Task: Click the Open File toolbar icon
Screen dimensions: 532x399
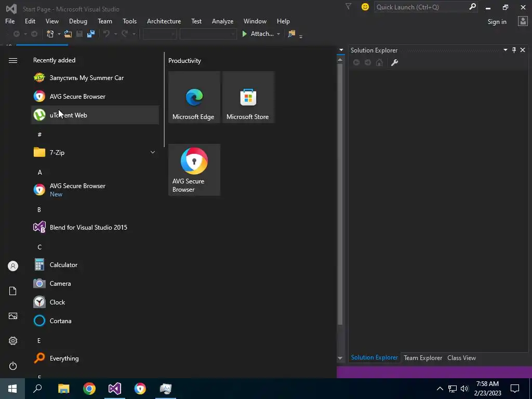Action: [x=68, y=34]
